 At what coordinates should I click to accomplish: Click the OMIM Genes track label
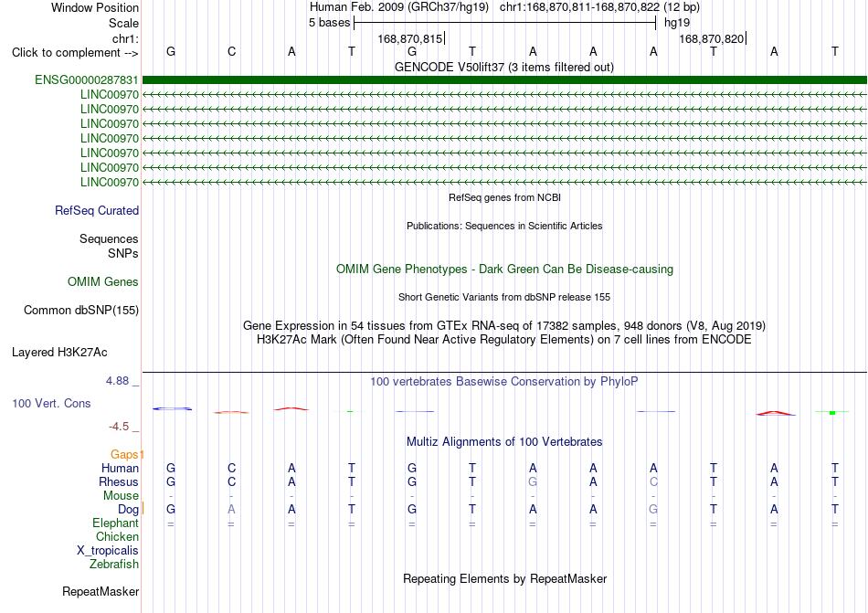[103, 282]
